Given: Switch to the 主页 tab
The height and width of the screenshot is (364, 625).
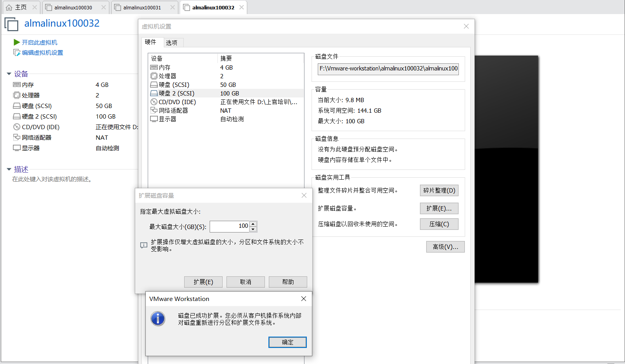Looking at the screenshot, I should pos(21,7).
